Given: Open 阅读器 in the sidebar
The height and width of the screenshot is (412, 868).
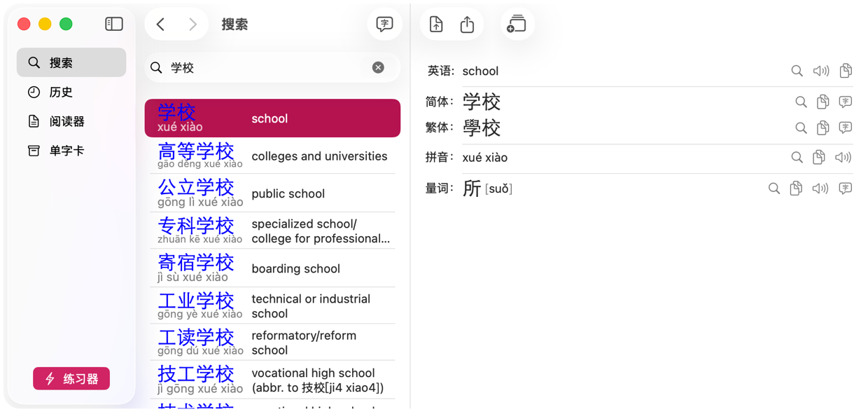Looking at the screenshot, I should [71, 121].
